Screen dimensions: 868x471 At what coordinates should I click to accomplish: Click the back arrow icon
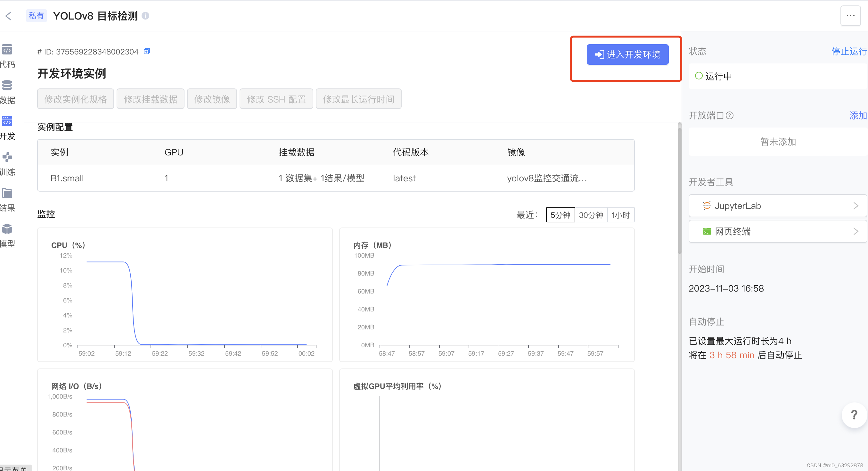9,16
